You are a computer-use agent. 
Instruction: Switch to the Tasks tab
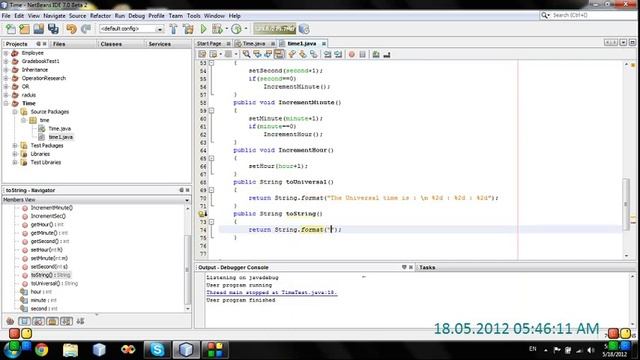click(427, 267)
